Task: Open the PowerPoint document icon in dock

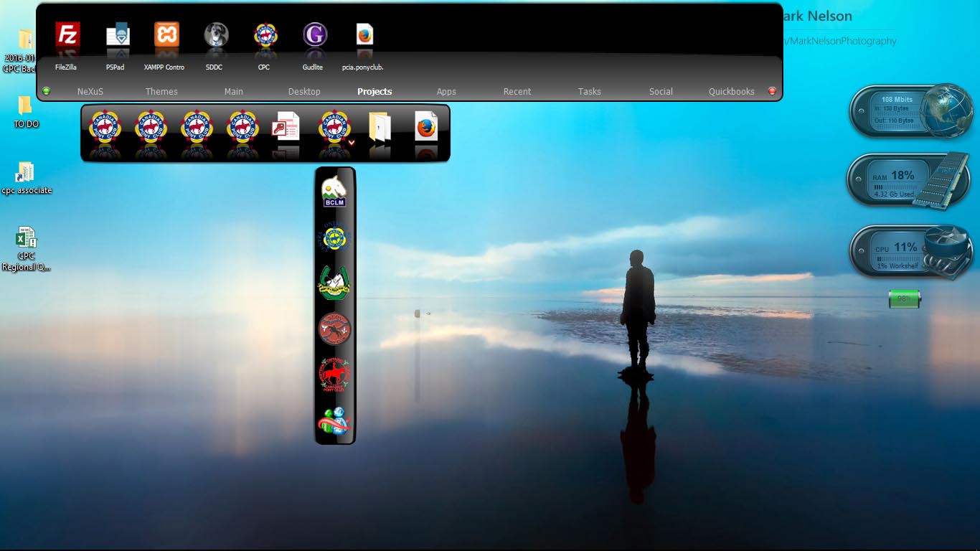Action: [x=285, y=128]
